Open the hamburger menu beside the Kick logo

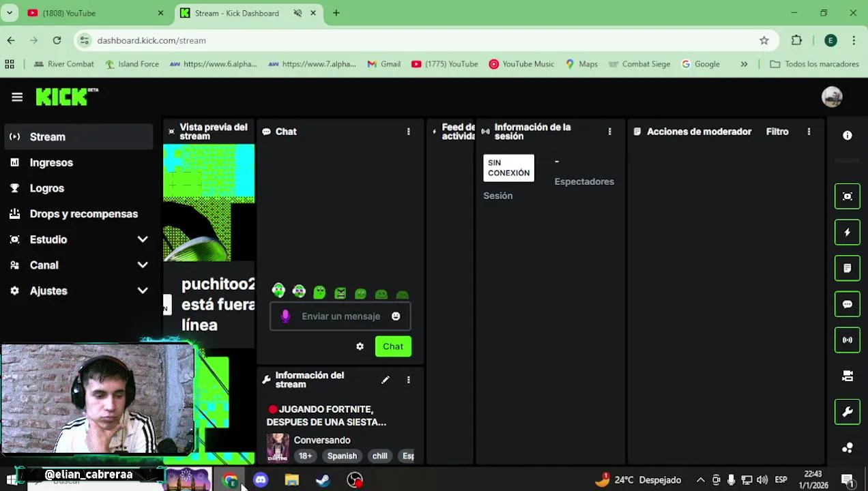[x=17, y=97]
